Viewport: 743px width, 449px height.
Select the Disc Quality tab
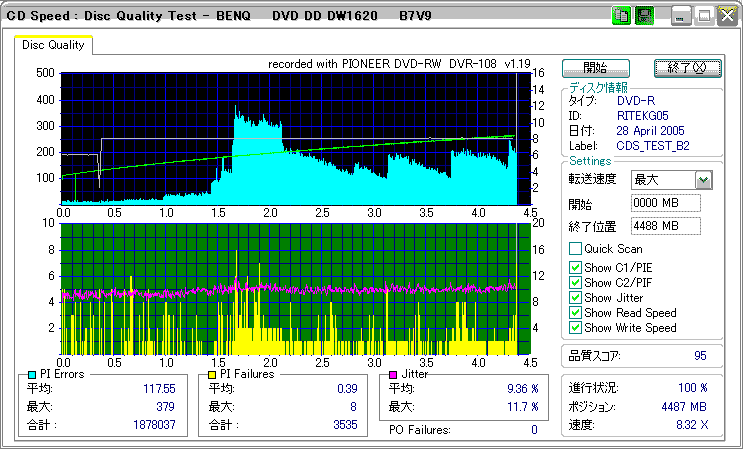click(53, 44)
